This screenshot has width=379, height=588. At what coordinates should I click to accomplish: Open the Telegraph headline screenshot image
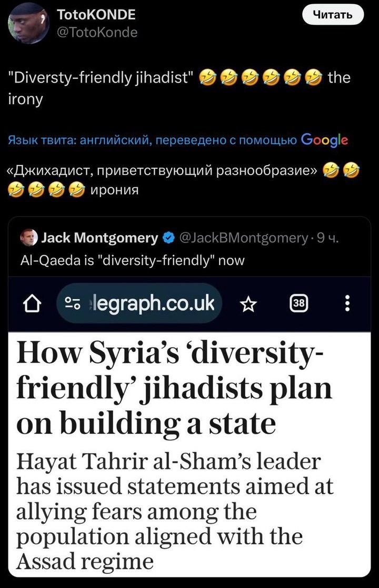[189, 427]
